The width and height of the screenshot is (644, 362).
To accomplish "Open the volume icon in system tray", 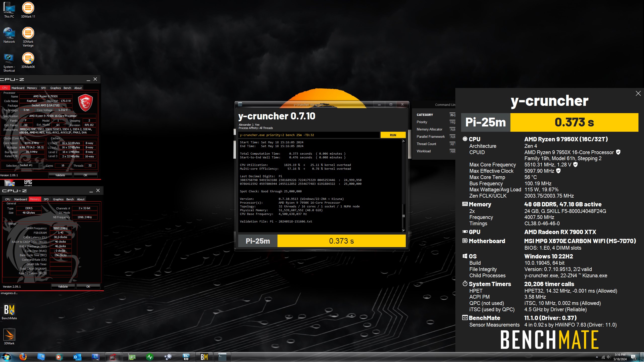I will click(609, 357).
